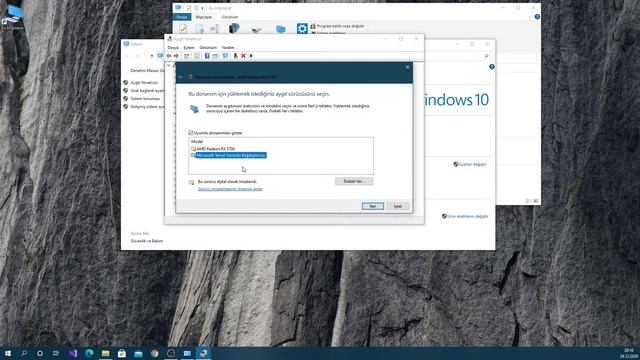The width and height of the screenshot is (640, 360).
Task: Launch Microsoft Edge from the taskbar
Action: (x=89, y=353)
